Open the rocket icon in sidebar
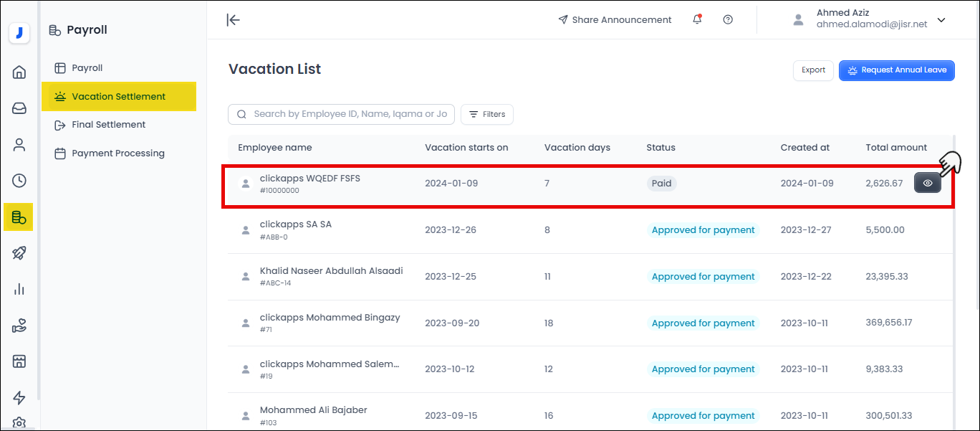This screenshot has width=980, height=431. click(19, 253)
